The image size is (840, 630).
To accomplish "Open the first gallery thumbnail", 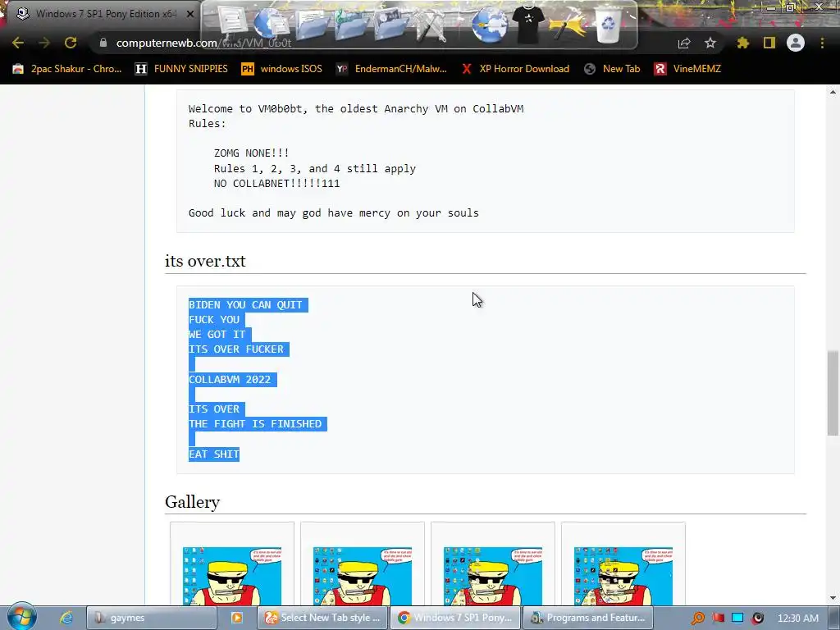I will (x=232, y=576).
